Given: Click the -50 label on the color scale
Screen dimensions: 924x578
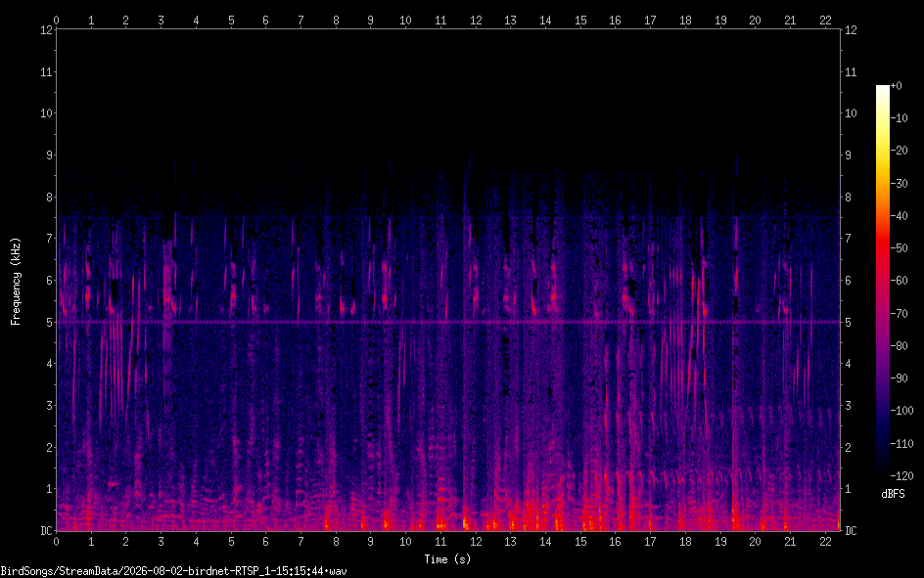Looking at the screenshot, I should 900,248.
